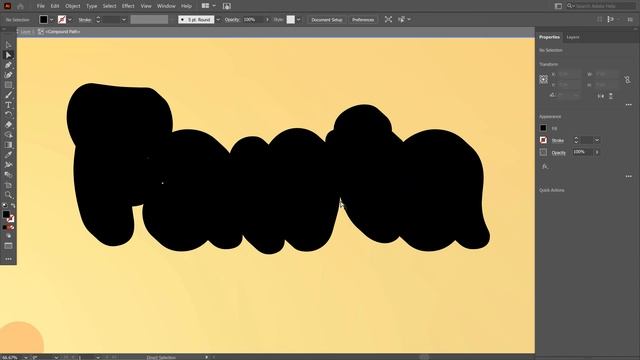This screenshot has height=360, width=640.
Task: Expand Opacity arrow in Properties panel
Action: (597, 152)
